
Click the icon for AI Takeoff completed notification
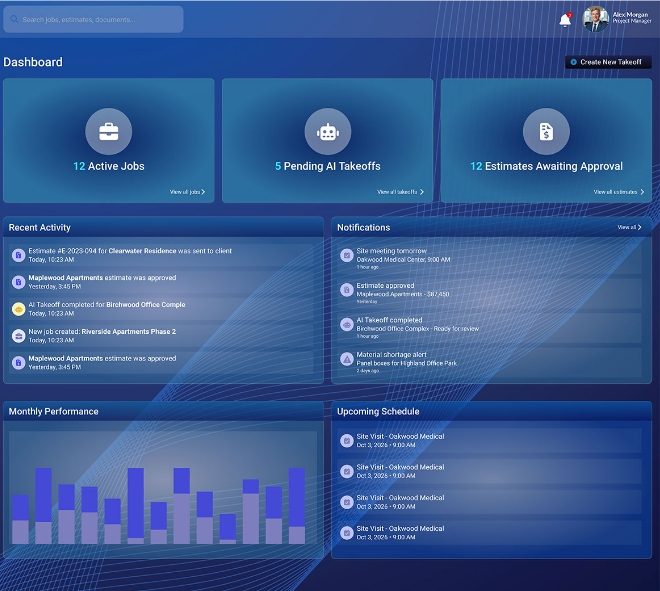(x=347, y=325)
